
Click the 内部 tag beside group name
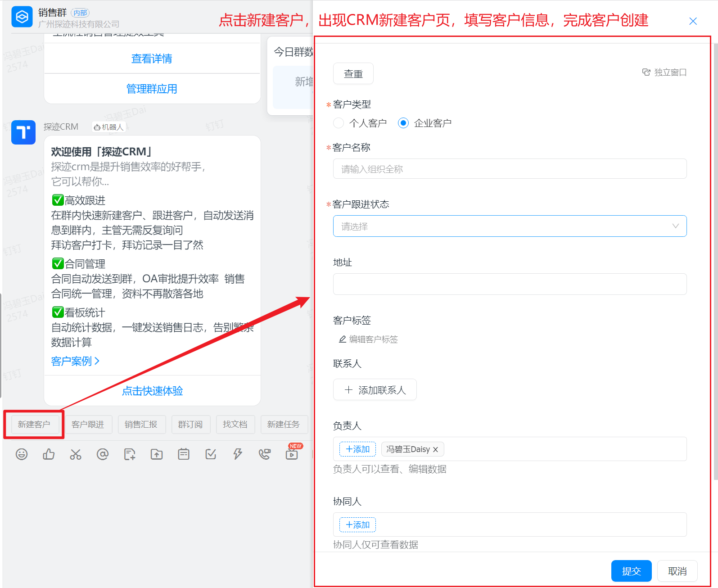(x=80, y=13)
